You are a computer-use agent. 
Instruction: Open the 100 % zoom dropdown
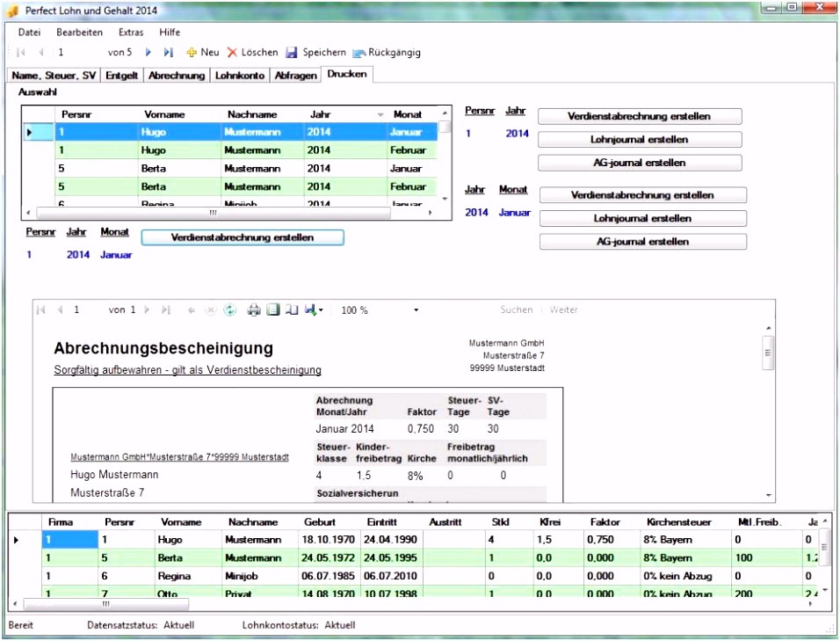pyautogui.click(x=416, y=310)
